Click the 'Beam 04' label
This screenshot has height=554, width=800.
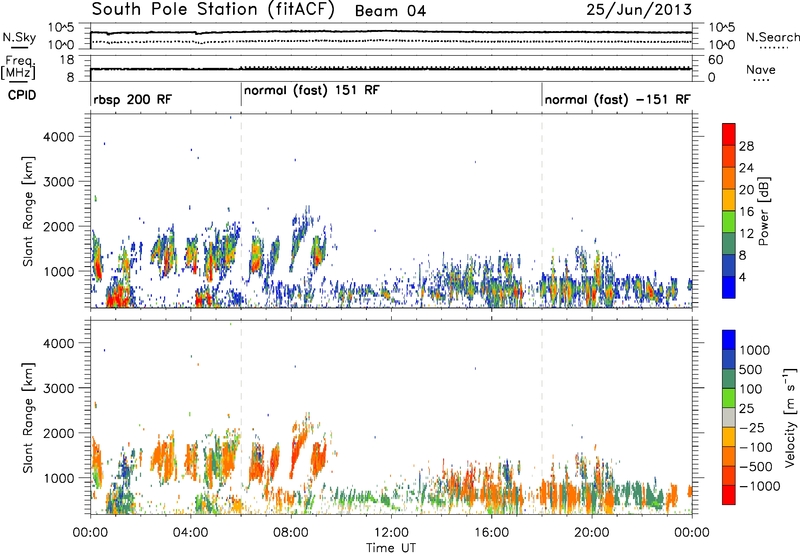coord(390,11)
